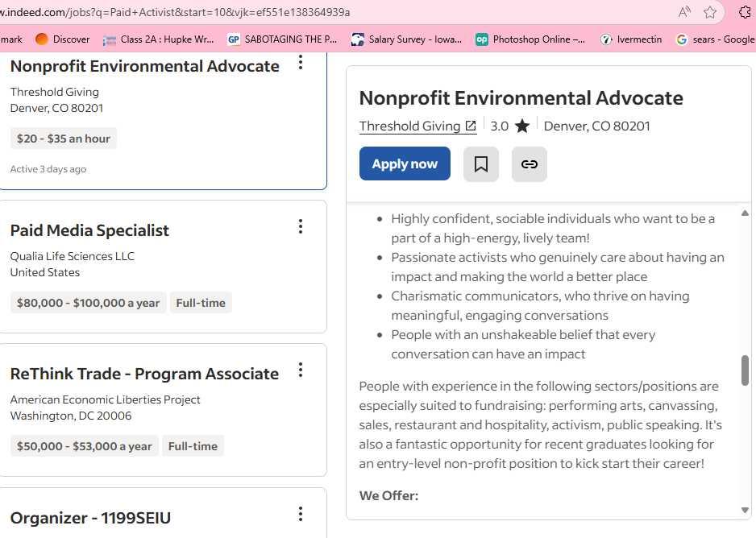
Task: Open Organizer - 1199SEIU job listing
Action: click(x=90, y=518)
